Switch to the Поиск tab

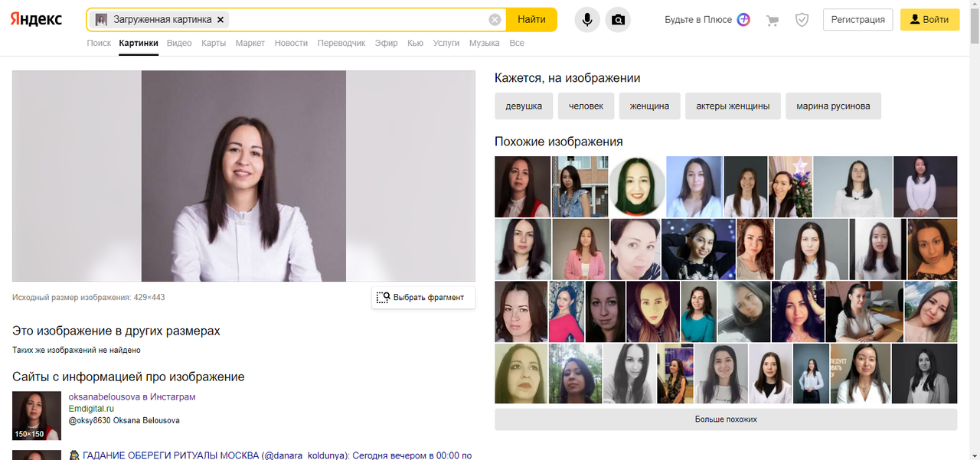click(x=99, y=43)
